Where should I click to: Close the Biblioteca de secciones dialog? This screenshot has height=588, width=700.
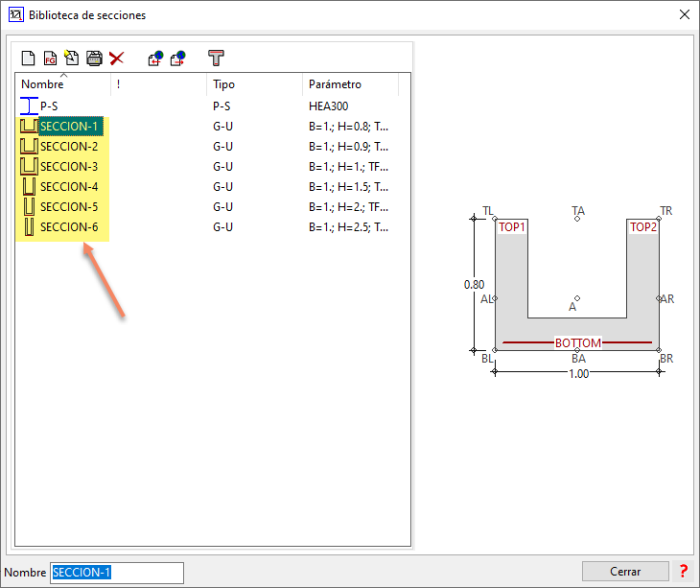tap(684, 14)
